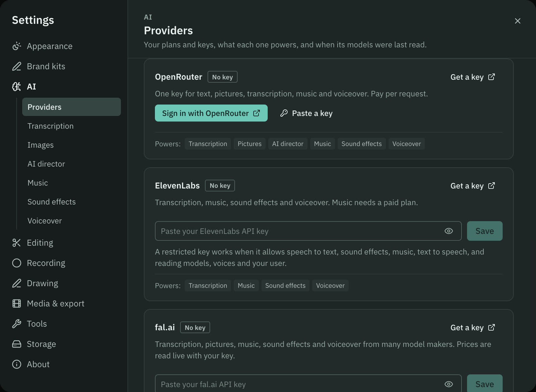Click the Storage drive icon
536x392 pixels.
click(16, 344)
